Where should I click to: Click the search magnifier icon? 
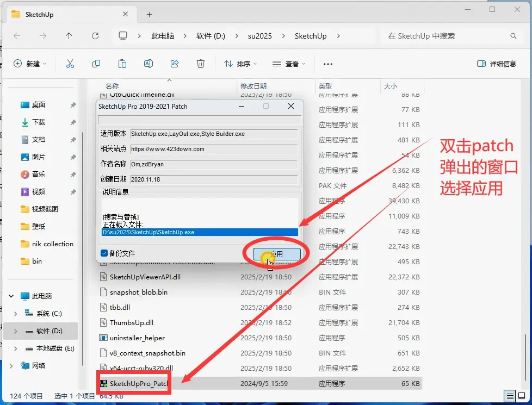pos(514,36)
